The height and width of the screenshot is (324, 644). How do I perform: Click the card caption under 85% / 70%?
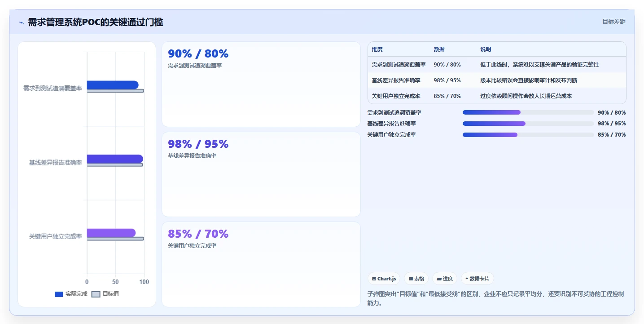pos(192,246)
